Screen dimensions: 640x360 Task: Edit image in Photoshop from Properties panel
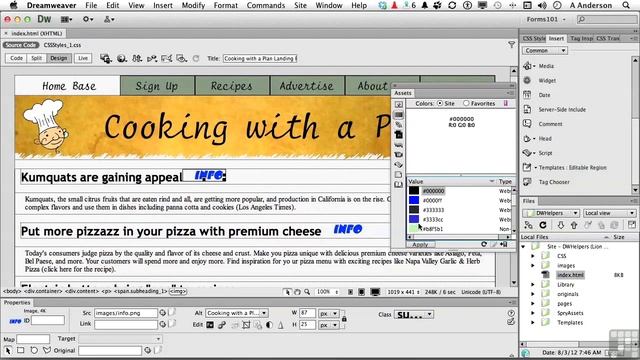click(x=210, y=325)
